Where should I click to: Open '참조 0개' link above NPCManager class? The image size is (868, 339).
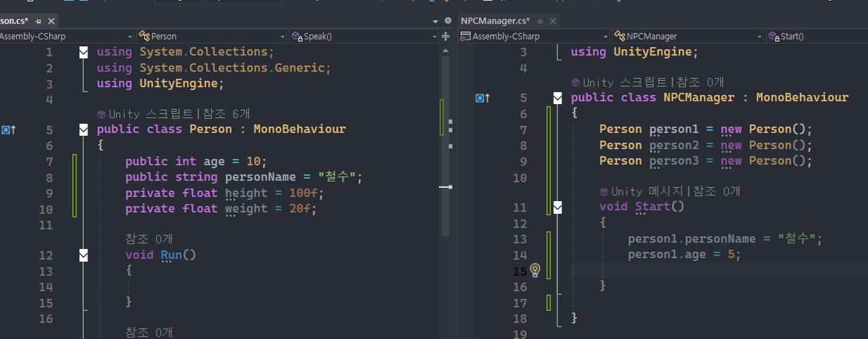click(700, 82)
